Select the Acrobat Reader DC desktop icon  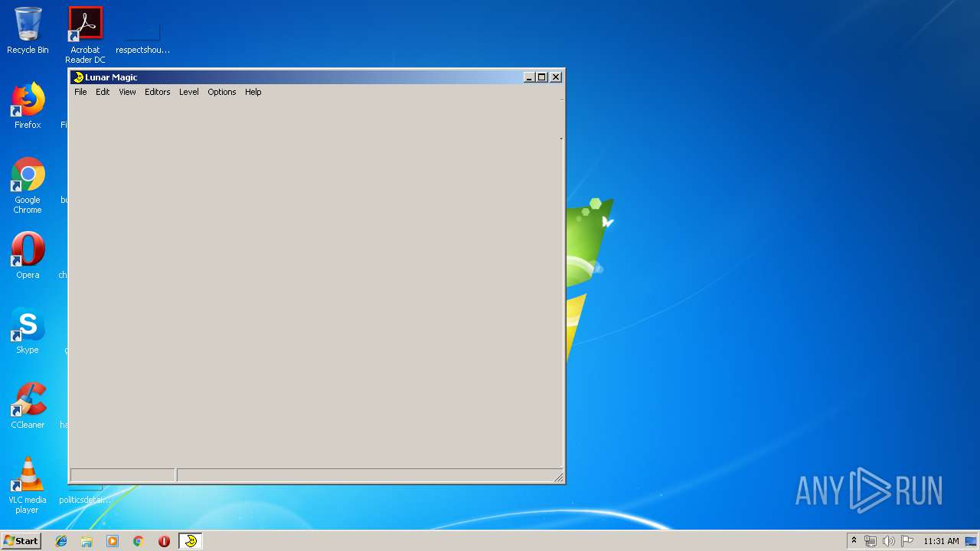pos(85,35)
